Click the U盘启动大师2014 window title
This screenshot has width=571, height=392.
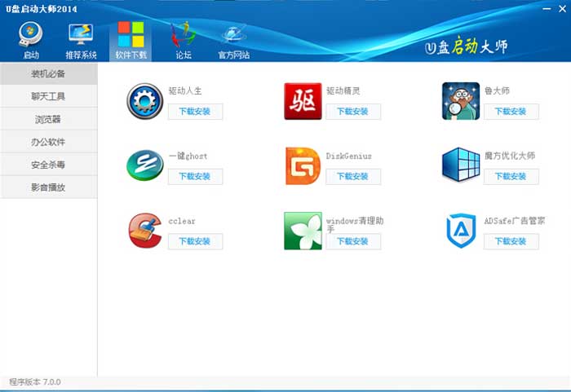pyautogui.click(x=41, y=9)
